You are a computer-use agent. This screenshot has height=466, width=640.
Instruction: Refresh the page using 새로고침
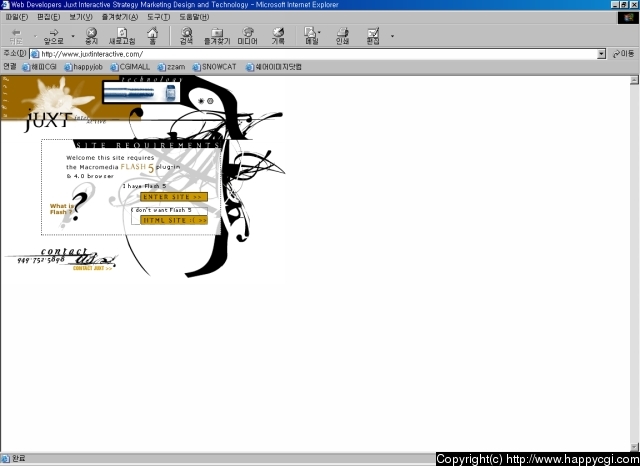(122, 36)
